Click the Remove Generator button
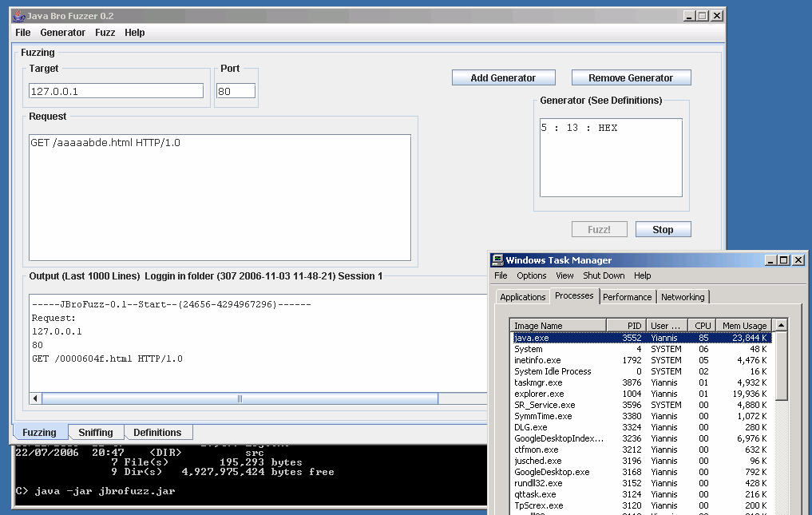 631,78
